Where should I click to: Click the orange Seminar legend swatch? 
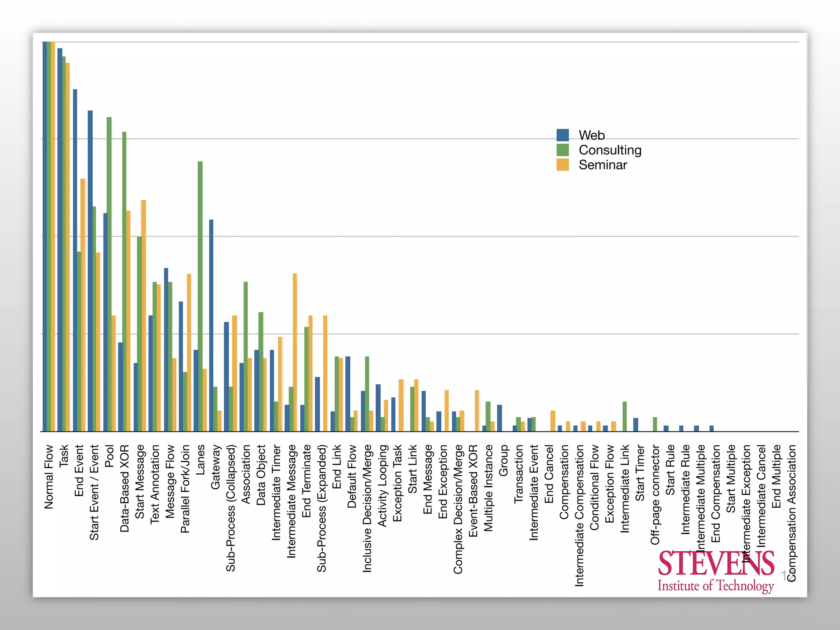click(x=562, y=164)
